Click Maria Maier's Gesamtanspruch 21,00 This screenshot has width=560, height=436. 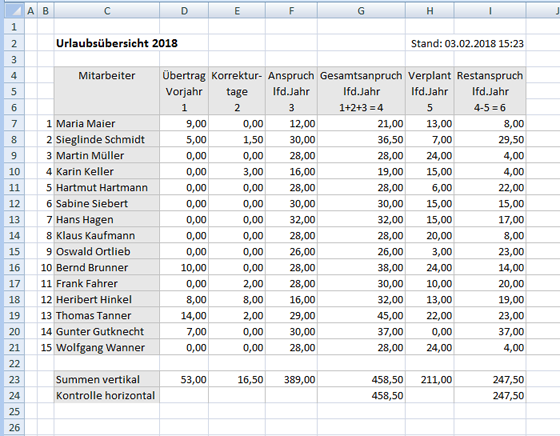tap(361, 124)
